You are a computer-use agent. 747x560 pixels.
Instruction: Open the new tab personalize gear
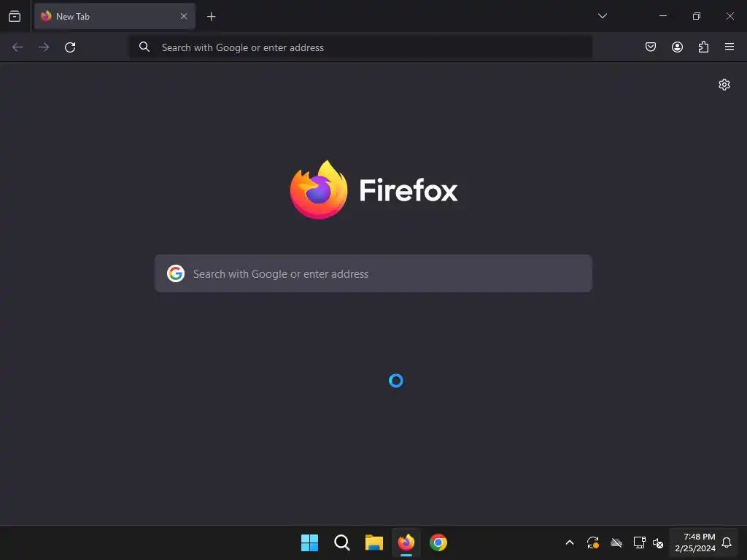click(x=724, y=85)
